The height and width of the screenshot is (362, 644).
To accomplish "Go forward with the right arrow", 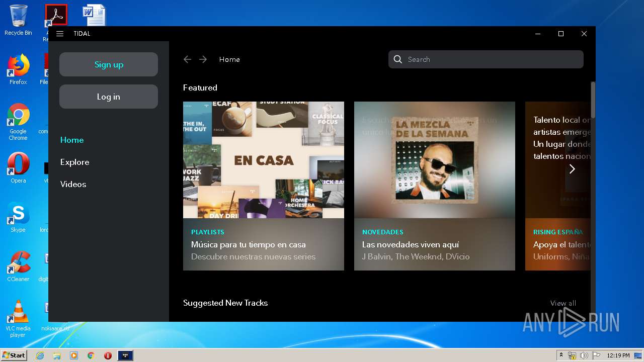I will [x=203, y=59].
